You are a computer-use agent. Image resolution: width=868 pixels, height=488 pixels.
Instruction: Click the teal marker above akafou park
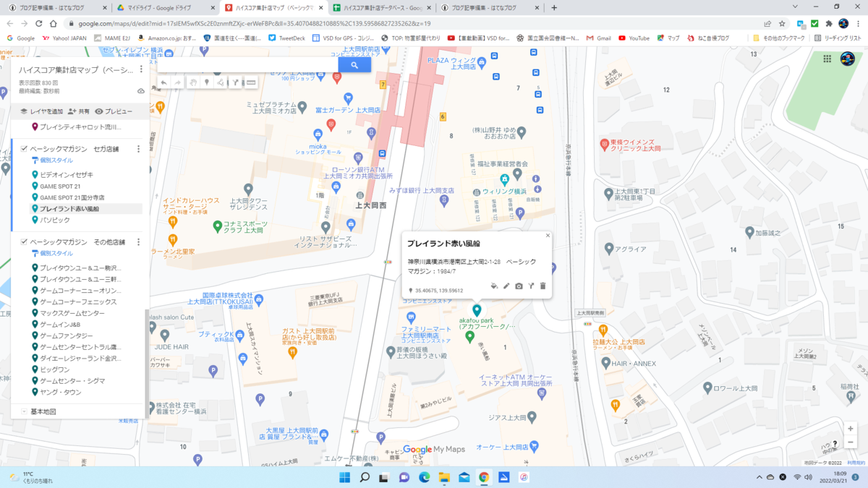click(x=477, y=310)
